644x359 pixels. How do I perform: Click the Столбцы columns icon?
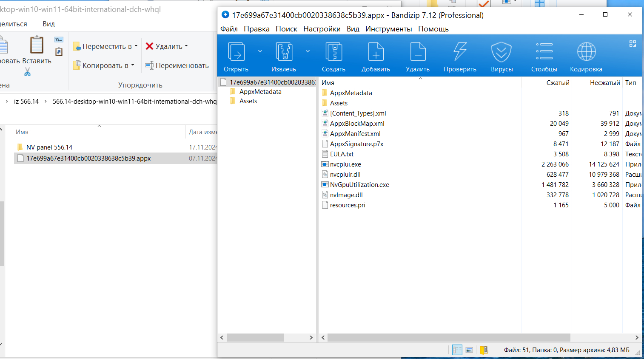pyautogui.click(x=544, y=52)
